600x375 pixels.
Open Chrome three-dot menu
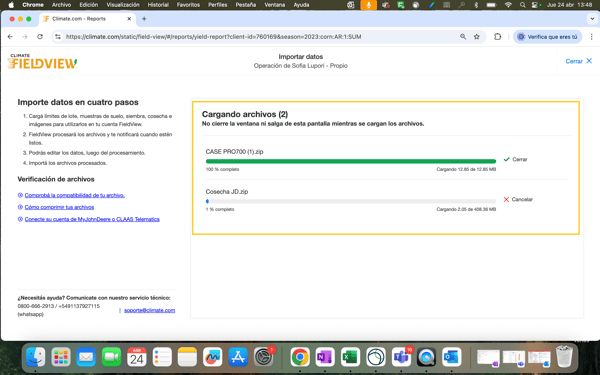coord(592,37)
